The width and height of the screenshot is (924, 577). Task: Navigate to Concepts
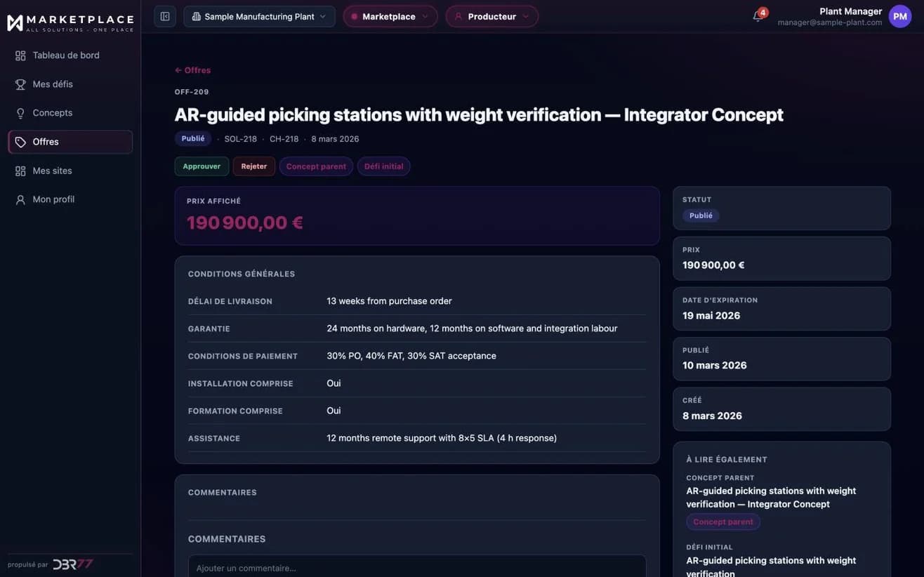[70, 113]
